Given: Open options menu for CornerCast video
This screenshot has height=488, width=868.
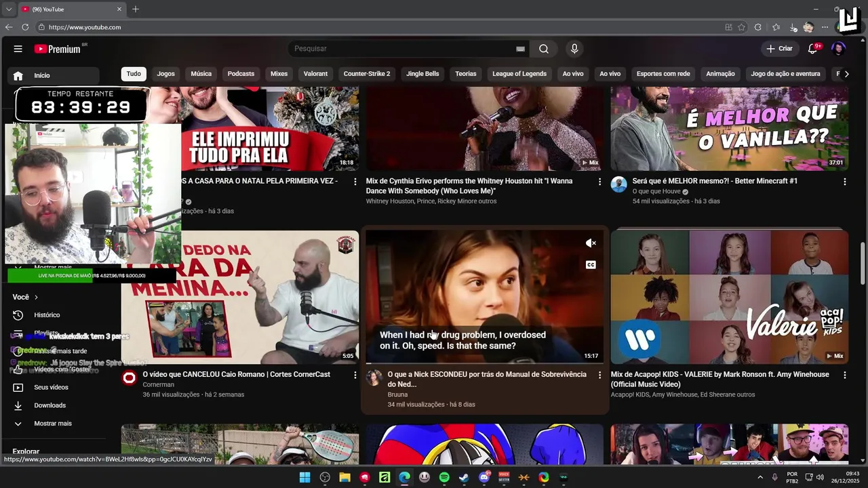Looking at the screenshot, I should click(355, 375).
